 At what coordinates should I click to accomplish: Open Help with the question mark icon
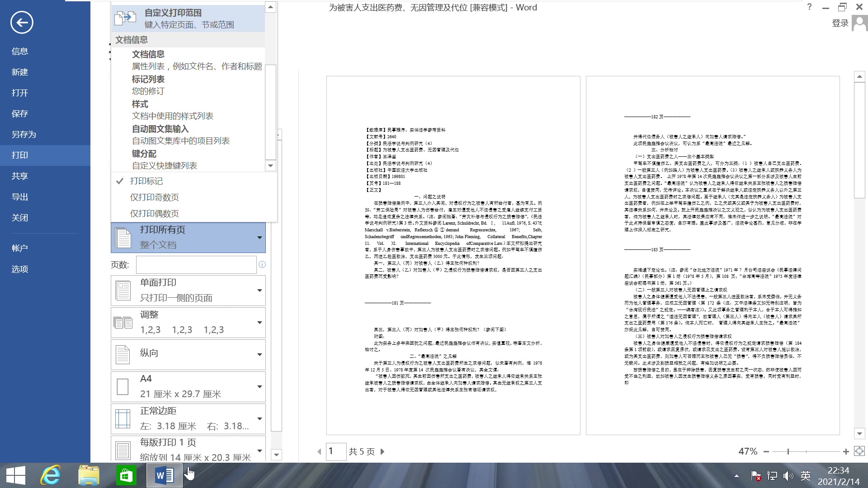click(808, 7)
